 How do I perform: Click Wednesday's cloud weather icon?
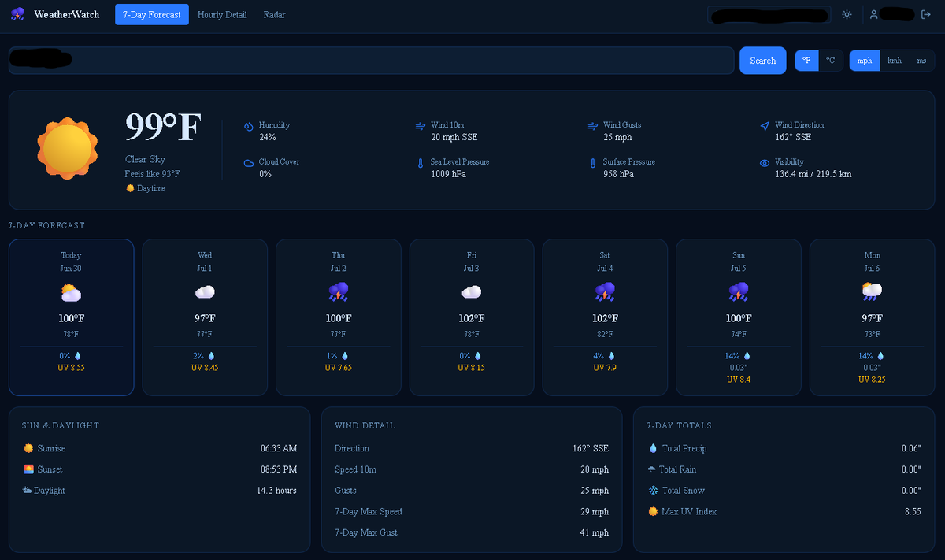[205, 293]
